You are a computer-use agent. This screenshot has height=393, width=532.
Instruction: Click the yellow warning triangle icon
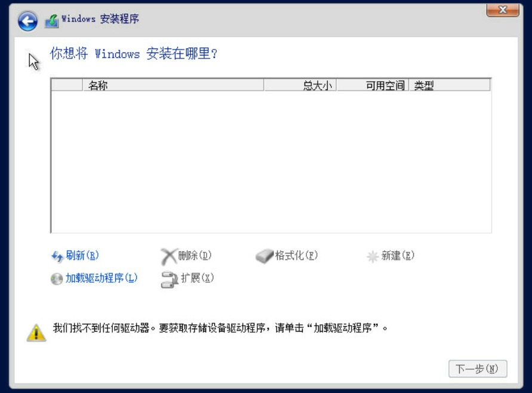(36, 332)
